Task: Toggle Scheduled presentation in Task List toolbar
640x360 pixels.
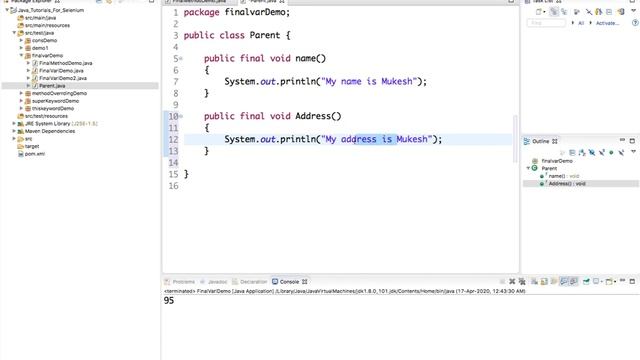Action: point(564,12)
